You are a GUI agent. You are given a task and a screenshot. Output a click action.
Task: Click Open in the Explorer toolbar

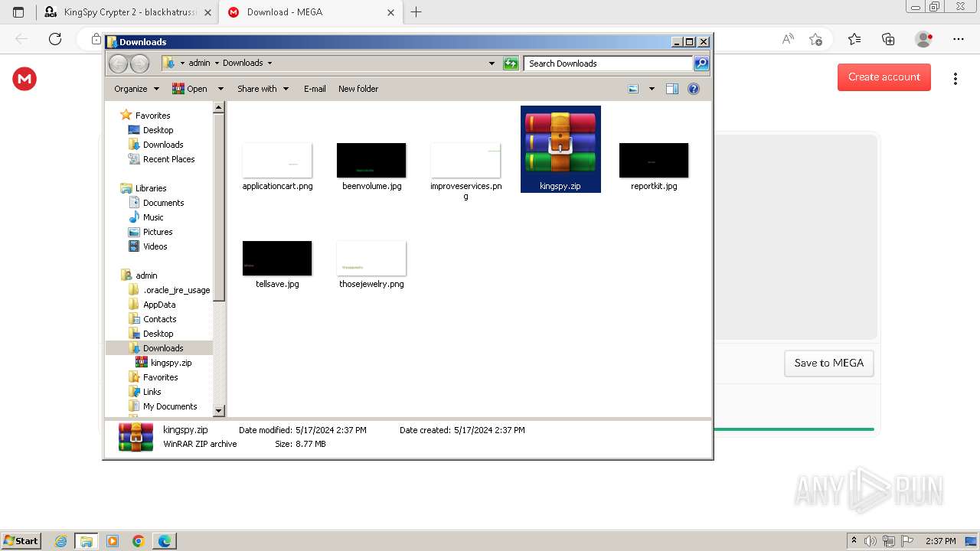point(190,89)
